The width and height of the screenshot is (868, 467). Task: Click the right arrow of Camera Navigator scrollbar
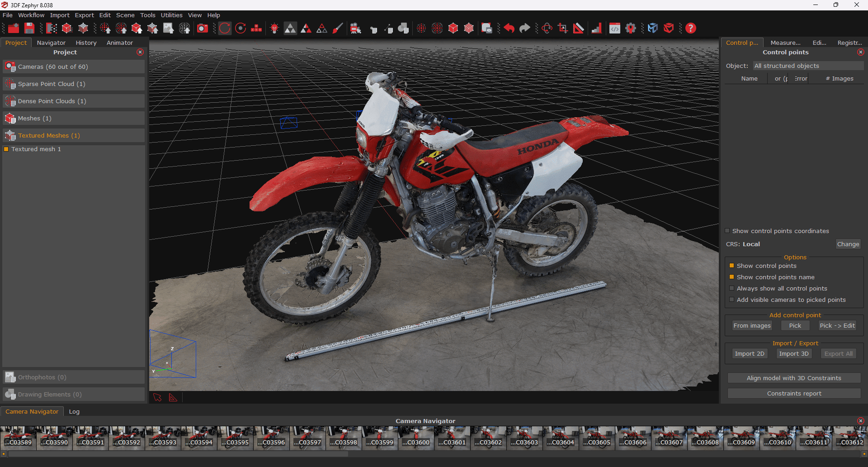pos(864,454)
